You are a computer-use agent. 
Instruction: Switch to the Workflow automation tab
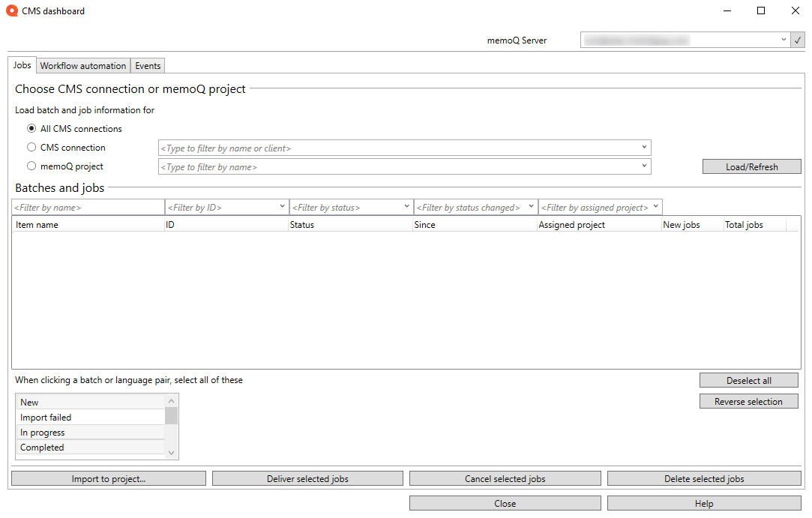click(x=82, y=65)
